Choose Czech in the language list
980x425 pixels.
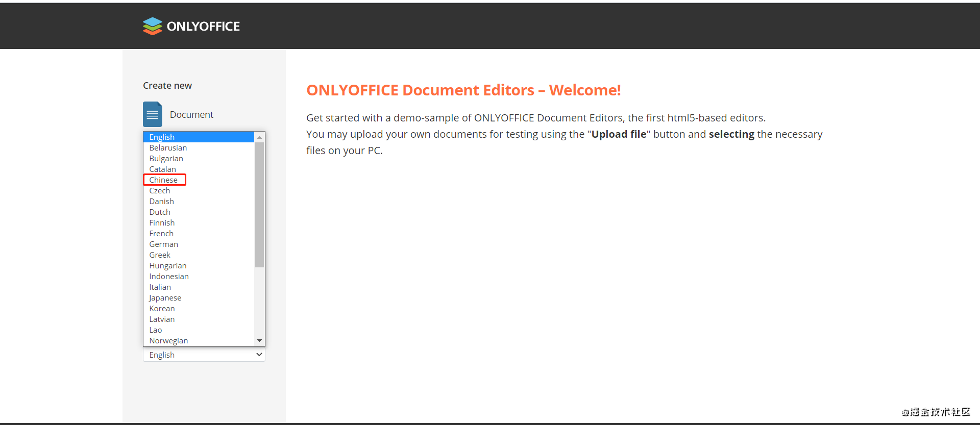[x=199, y=190]
